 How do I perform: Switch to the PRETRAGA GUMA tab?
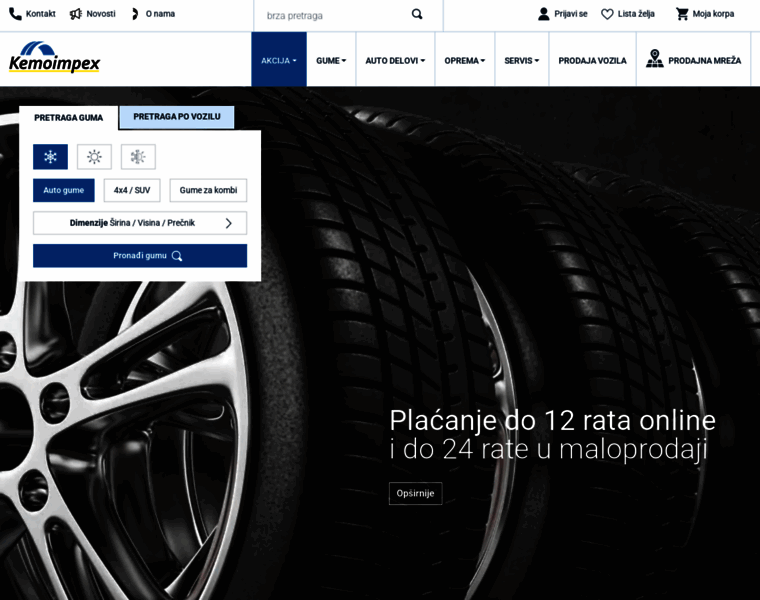68,118
